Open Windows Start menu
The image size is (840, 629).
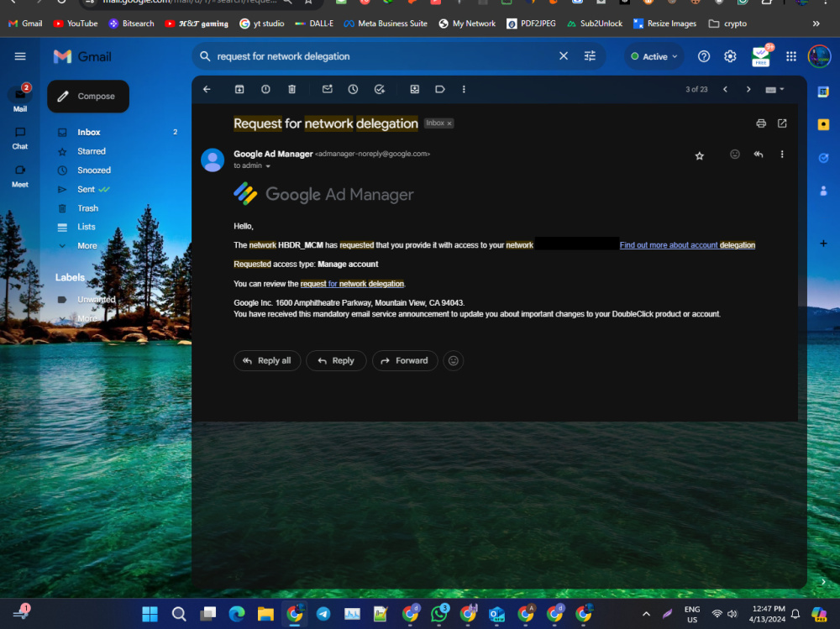point(150,614)
